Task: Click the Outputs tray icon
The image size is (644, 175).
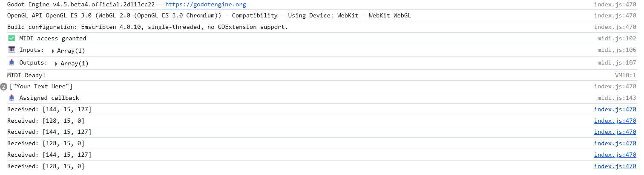Action: 11,62
